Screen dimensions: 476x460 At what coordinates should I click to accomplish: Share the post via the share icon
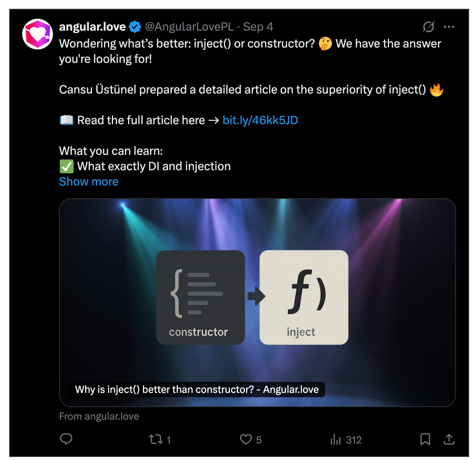[449, 439]
